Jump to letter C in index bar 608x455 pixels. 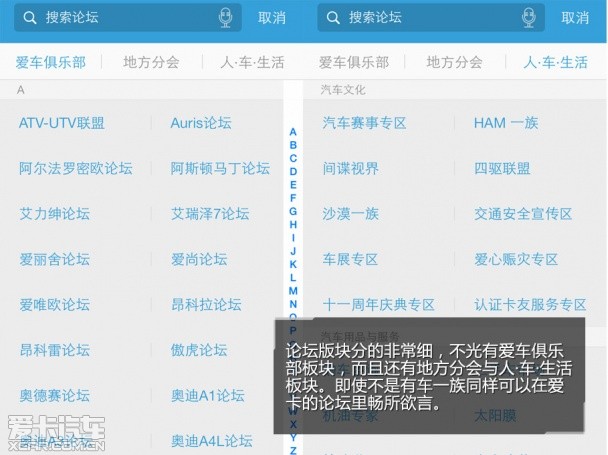tap(293, 159)
